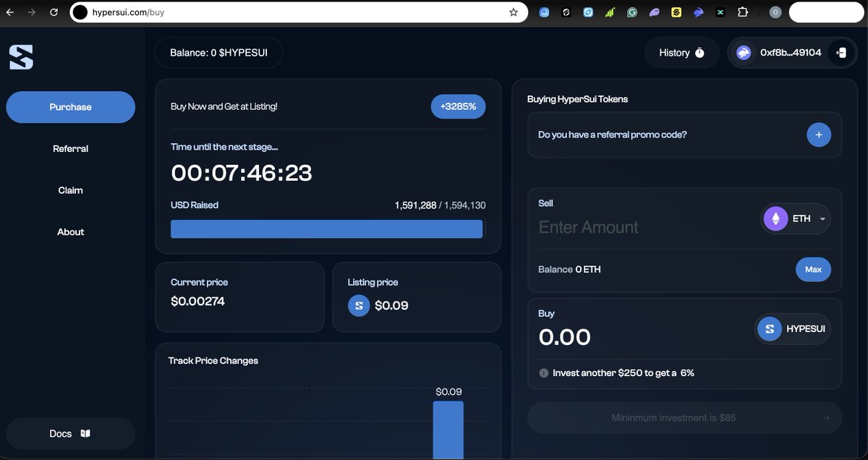Click the logout icon beside wallet address
The width and height of the screenshot is (868, 460).
click(841, 53)
